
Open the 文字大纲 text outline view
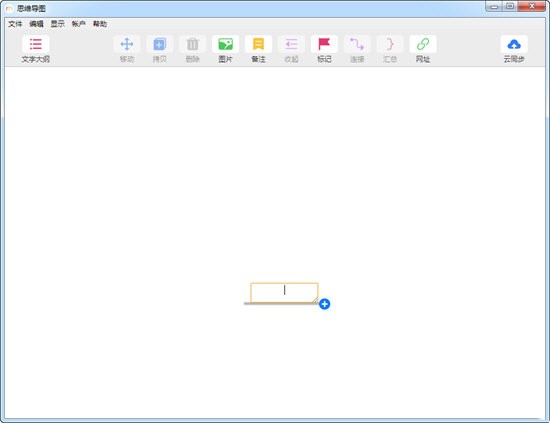coord(35,45)
